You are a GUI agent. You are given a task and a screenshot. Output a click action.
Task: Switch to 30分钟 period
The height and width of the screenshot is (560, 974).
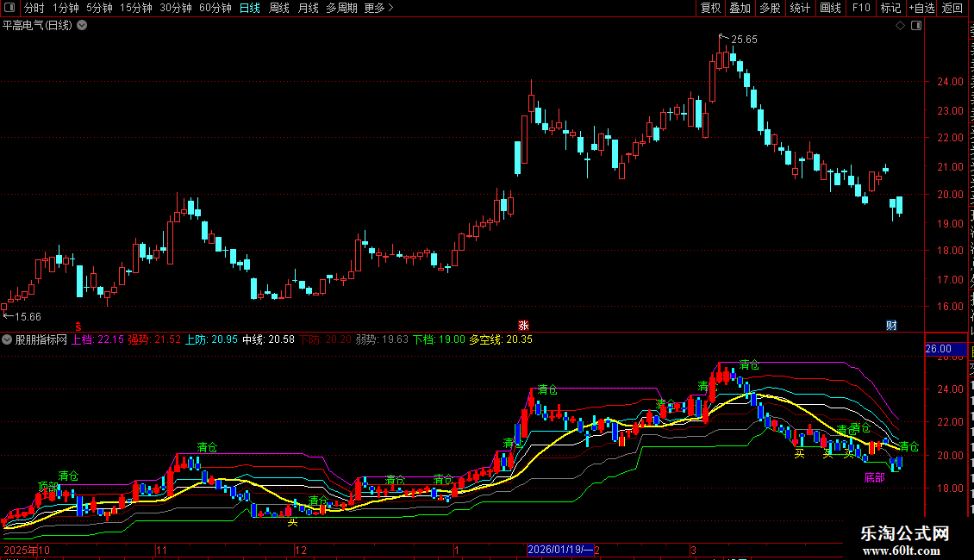click(x=176, y=8)
